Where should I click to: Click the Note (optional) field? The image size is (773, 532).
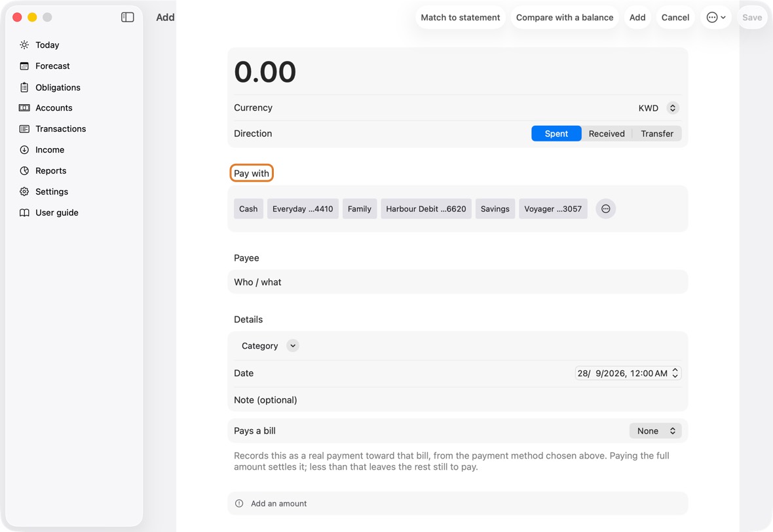[457, 400]
